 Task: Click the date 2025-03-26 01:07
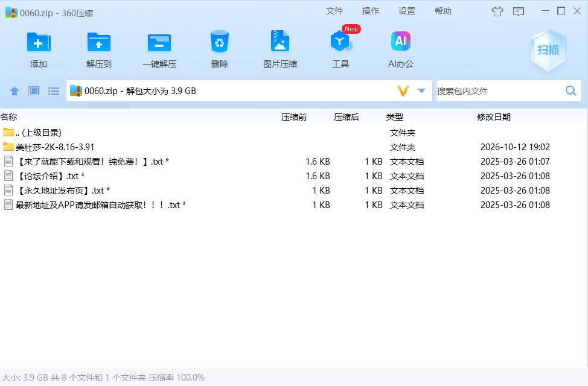pyautogui.click(x=515, y=162)
